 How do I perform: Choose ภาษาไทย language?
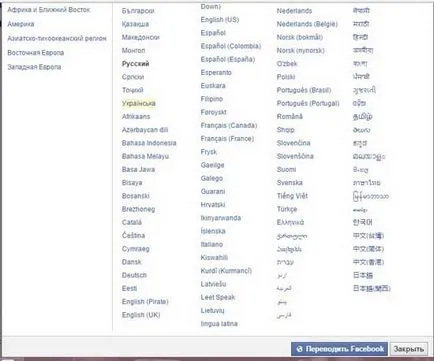coord(366,183)
